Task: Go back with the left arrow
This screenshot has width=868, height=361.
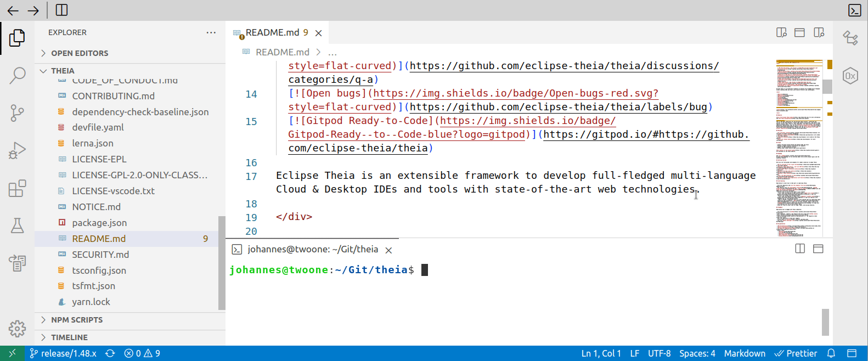Action: (13, 10)
